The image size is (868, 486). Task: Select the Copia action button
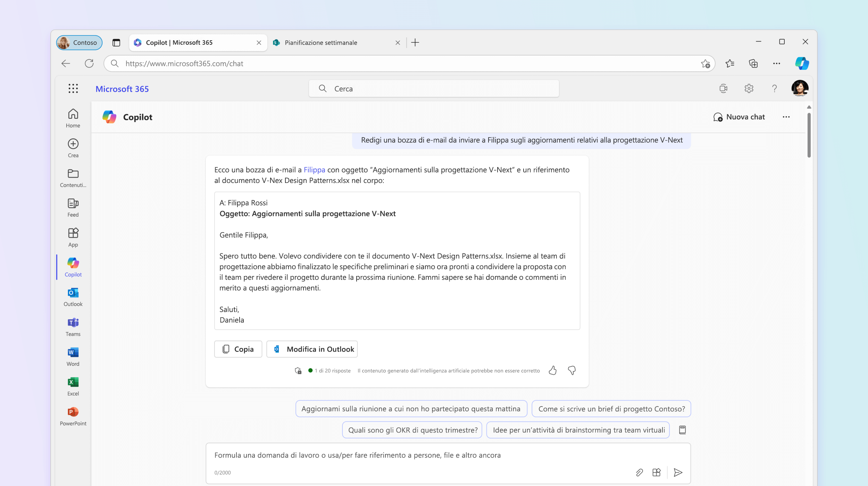click(x=237, y=348)
